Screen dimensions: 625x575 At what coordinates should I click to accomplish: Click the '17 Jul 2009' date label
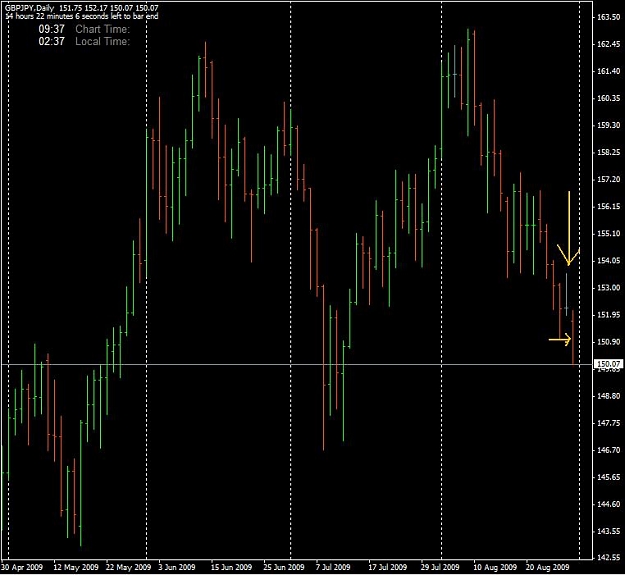(387, 567)
